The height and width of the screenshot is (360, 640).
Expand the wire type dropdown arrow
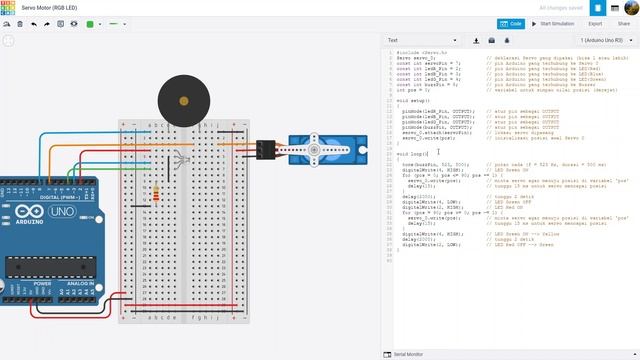click(124, 24)
